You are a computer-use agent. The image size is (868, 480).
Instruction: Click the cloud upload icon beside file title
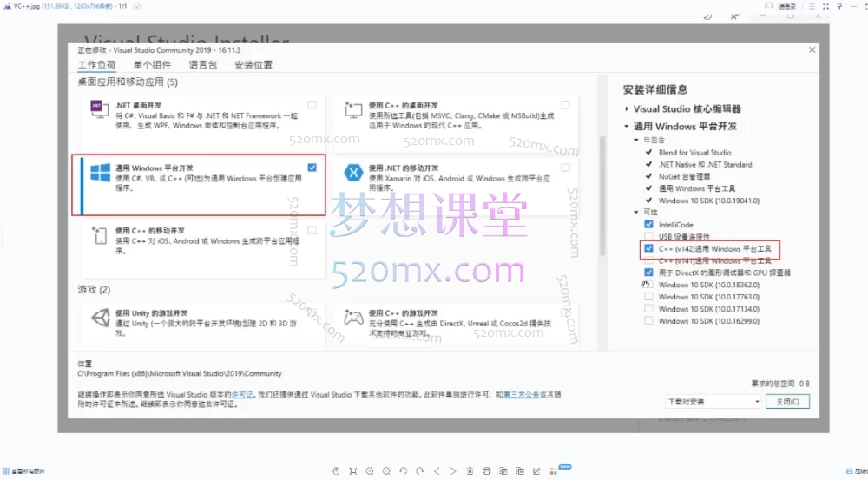coord(137,6)
